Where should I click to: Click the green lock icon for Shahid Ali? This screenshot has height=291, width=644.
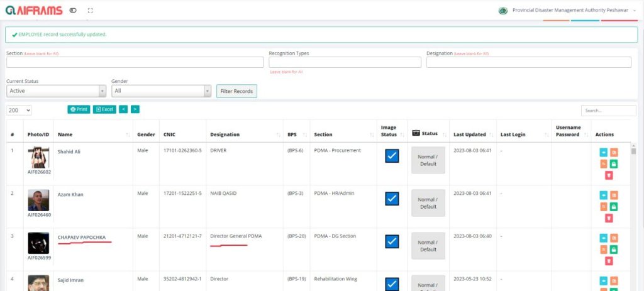click(x=614, y=164)
